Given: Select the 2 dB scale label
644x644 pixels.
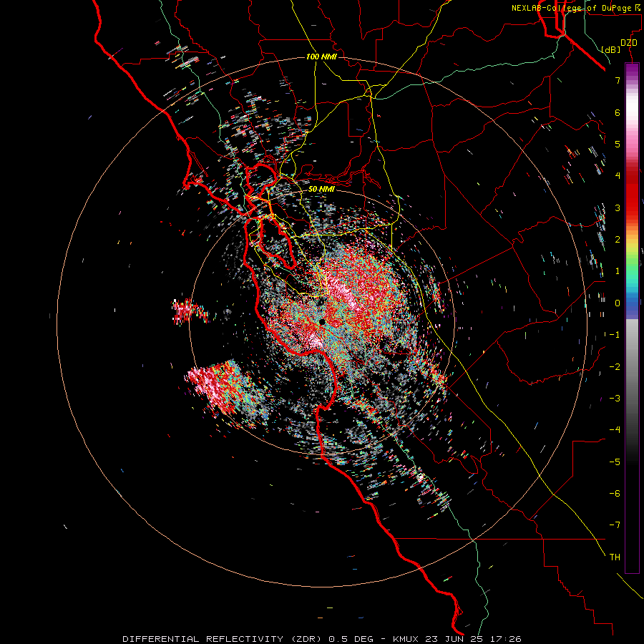Looking at the screenshot, I should 618,240.
